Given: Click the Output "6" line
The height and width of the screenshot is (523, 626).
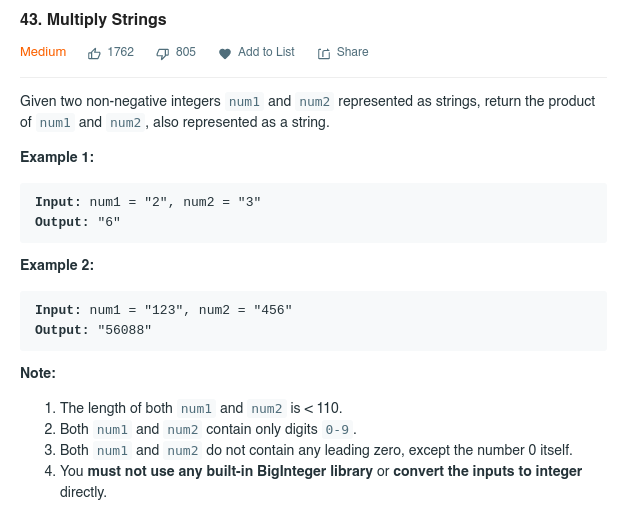Looking at the screenshot, I should [x=78, y=221].
